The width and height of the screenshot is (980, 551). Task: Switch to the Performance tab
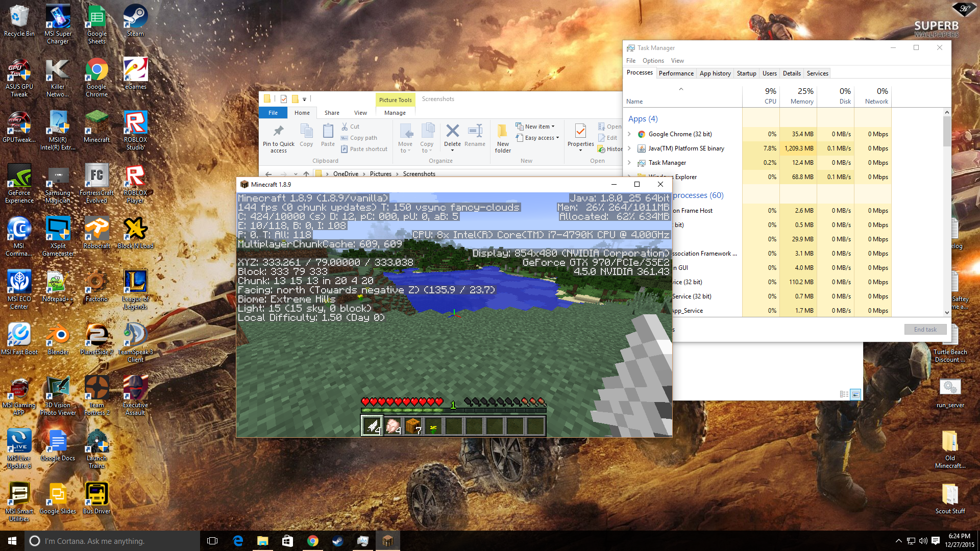tap(676, 73)
